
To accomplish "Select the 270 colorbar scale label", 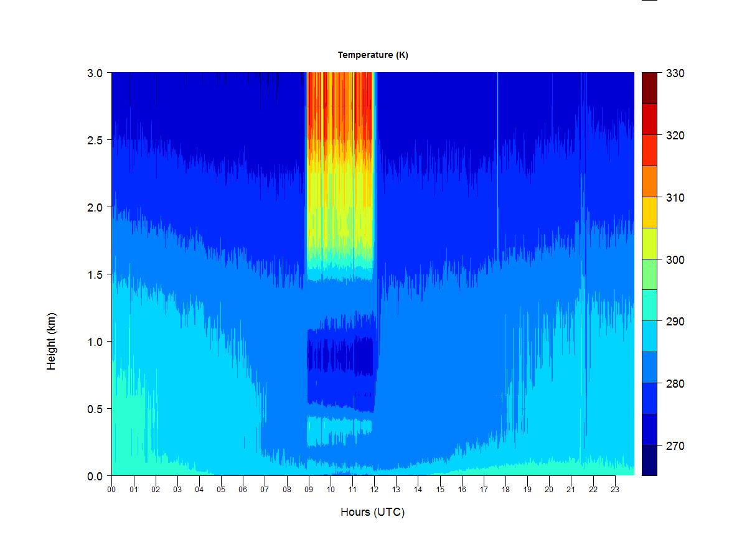I will click(x=675, y=446).
